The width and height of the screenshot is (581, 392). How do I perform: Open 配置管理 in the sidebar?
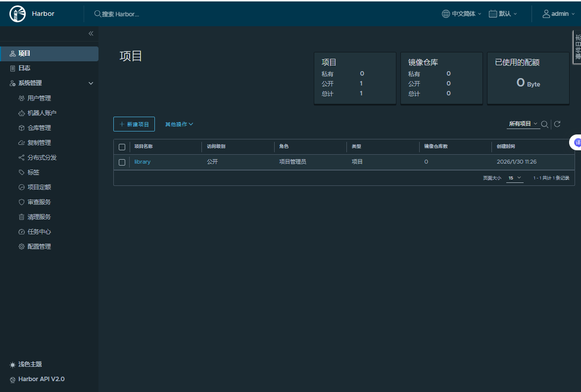(x=39, y=247)
